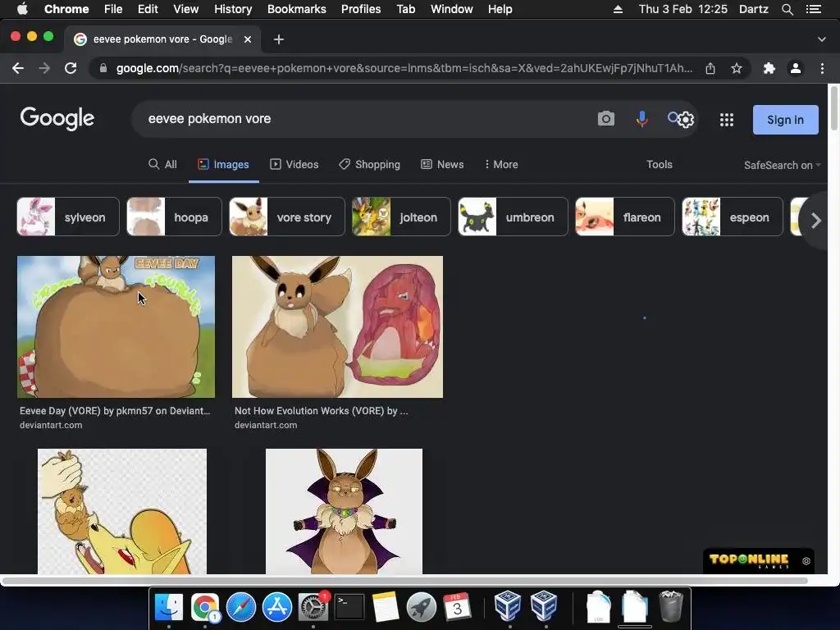Click the Sign in button

pos(785,120)
